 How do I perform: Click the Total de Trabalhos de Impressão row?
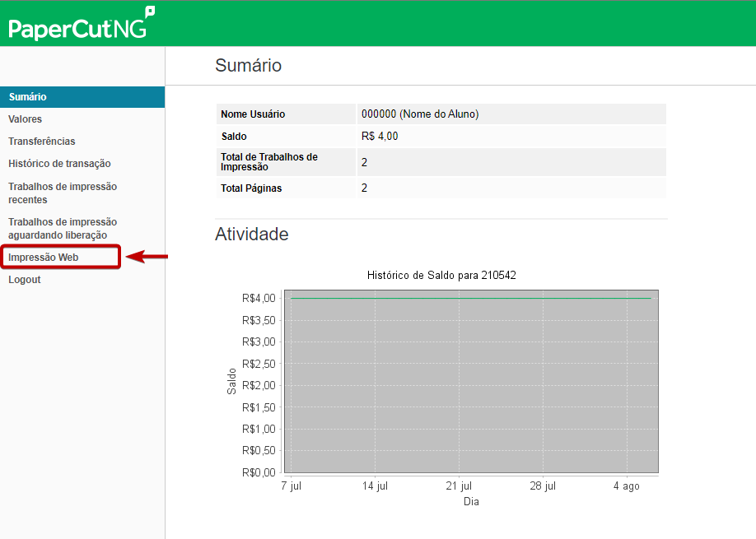click(x=441, y=162)
